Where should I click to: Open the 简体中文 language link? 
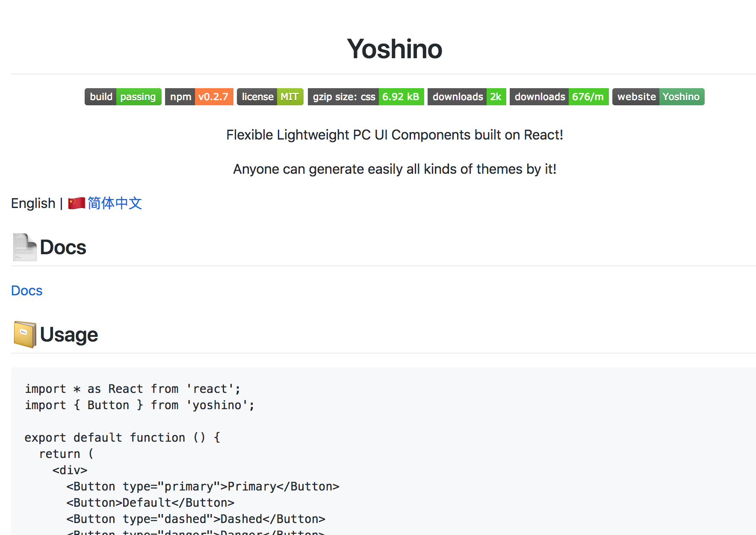(x=115, y=203)
